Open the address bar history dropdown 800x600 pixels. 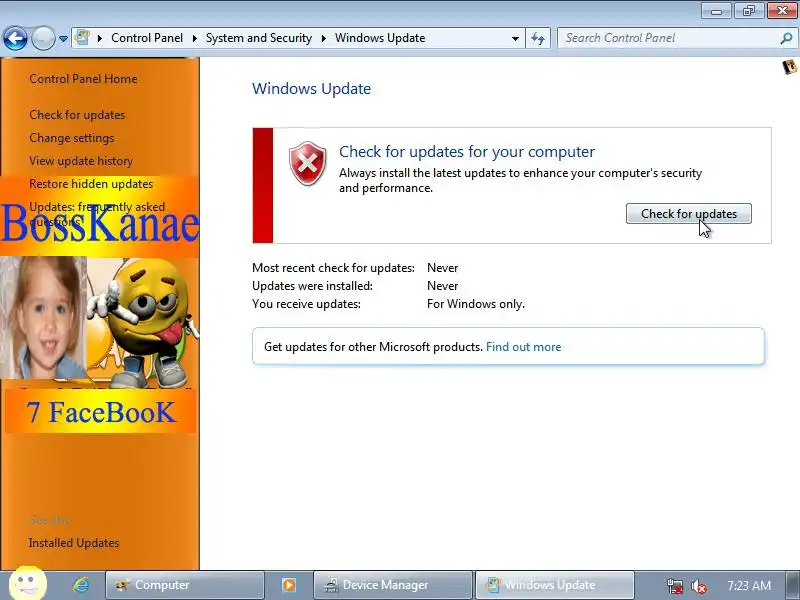pyautogui.click(x=515, y=39)
